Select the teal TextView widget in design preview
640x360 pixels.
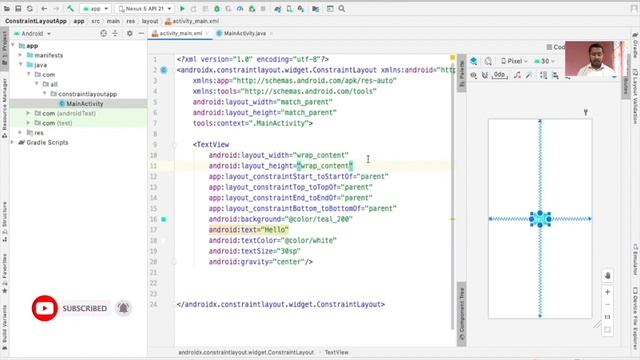(540, 219)
